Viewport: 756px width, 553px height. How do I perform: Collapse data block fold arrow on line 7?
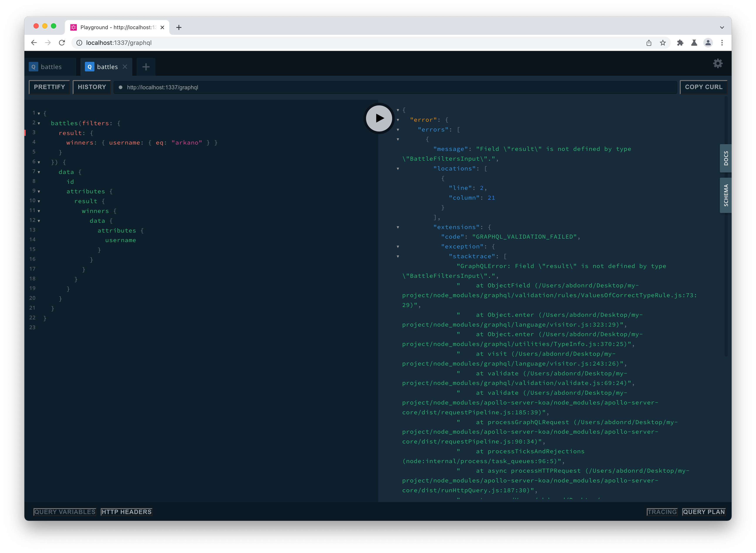tap(39, 172)
